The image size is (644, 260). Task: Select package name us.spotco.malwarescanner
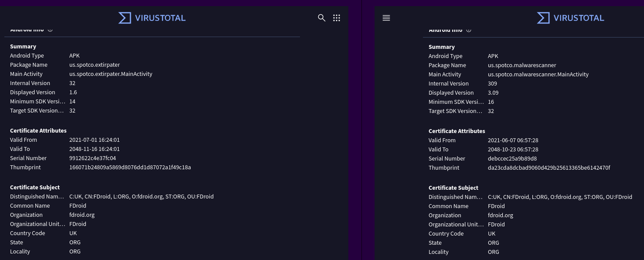[x=522, y=65]
